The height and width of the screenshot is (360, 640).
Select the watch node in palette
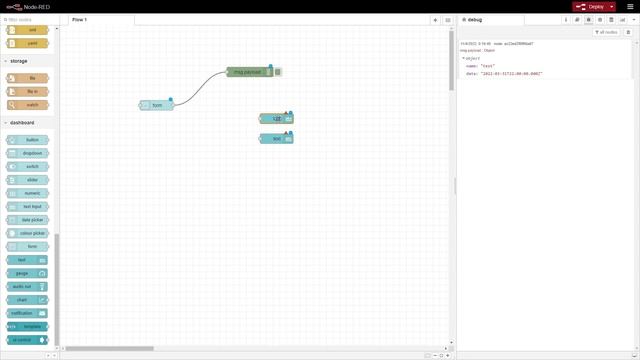click(28, 105)
